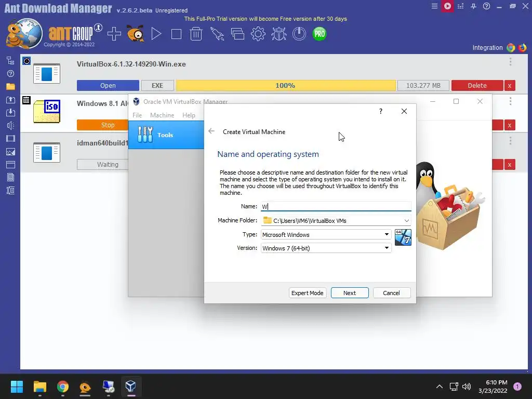The width and height of the screenshot is (532, 399).
Task: Select the document sidebar icon
Action: coord(10,178)
